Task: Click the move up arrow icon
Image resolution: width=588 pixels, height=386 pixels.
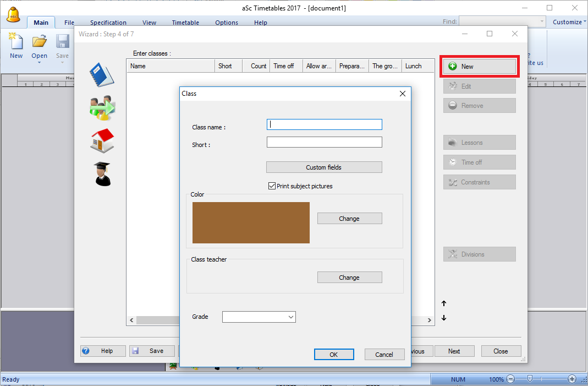Action: coord(444,303)
